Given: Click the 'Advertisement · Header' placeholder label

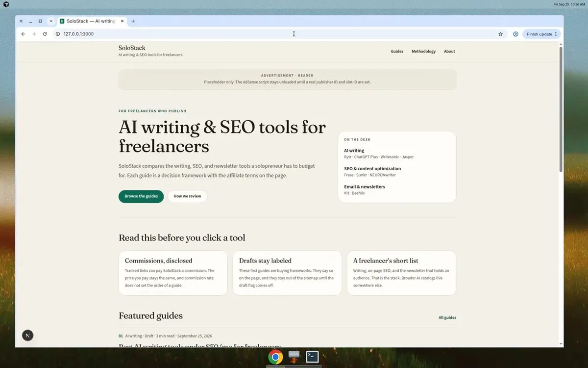Looking at the screenshot, I should pos(287,76).
